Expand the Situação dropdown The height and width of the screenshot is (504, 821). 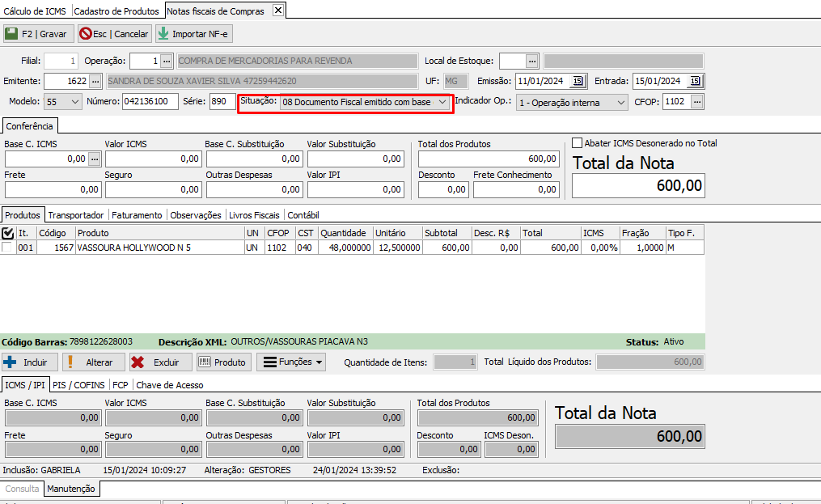click(x=442, y=103)
